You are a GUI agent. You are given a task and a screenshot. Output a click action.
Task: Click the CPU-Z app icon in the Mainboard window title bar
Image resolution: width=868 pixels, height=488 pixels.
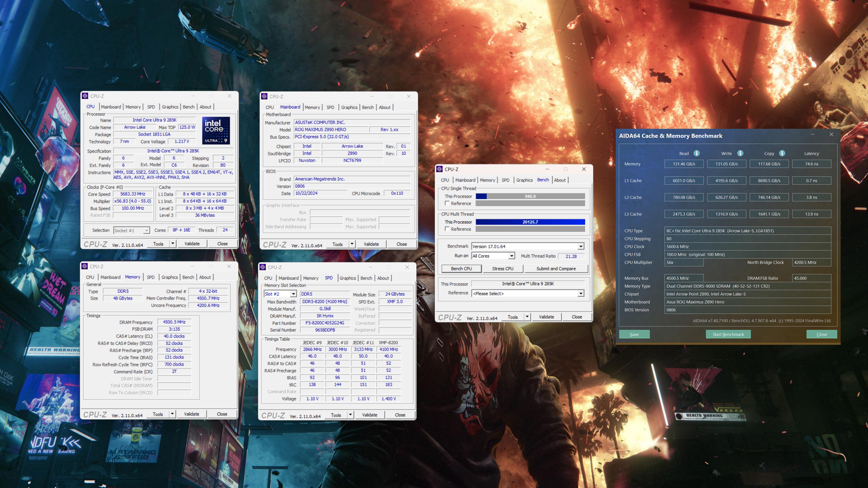tap(264, 96)
